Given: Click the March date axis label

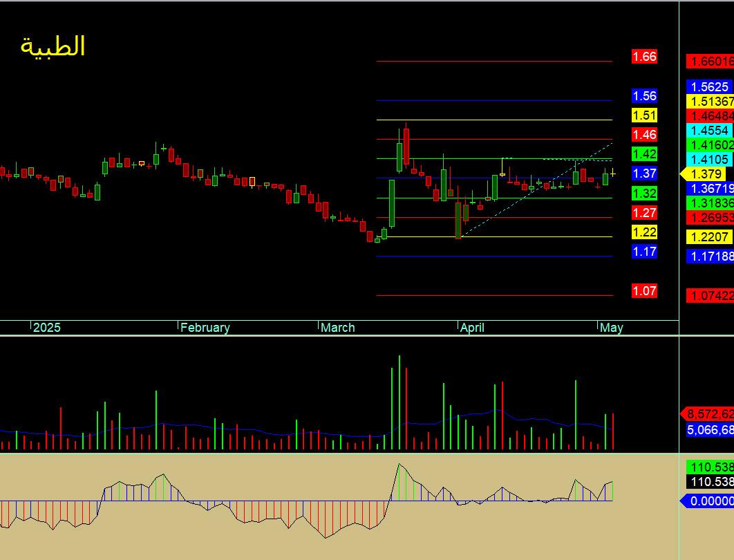Looking at the screenshot, I should [x=337, y=327].
